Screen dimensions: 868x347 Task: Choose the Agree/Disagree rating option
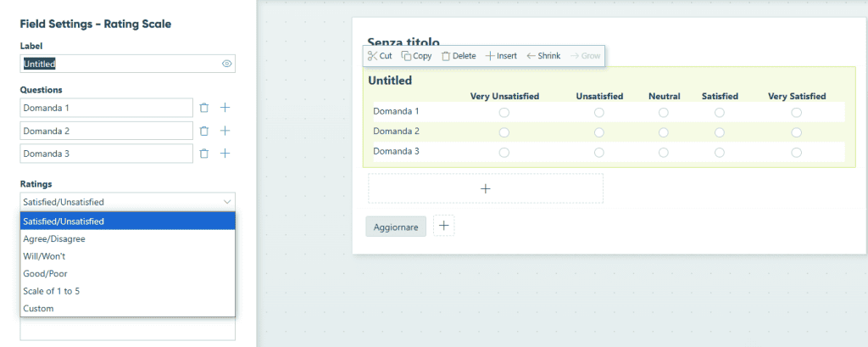pyautogui.click(x=127, y=239)
